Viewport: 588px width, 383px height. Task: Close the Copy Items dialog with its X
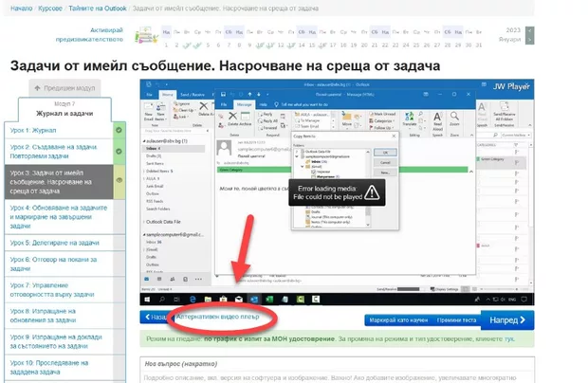click(394, 136)
